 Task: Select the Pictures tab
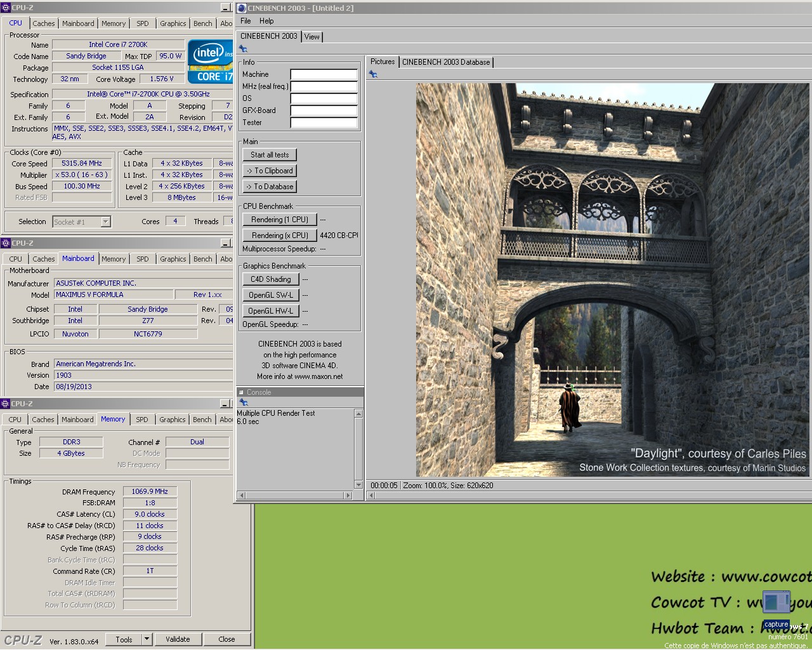(383, 62)
